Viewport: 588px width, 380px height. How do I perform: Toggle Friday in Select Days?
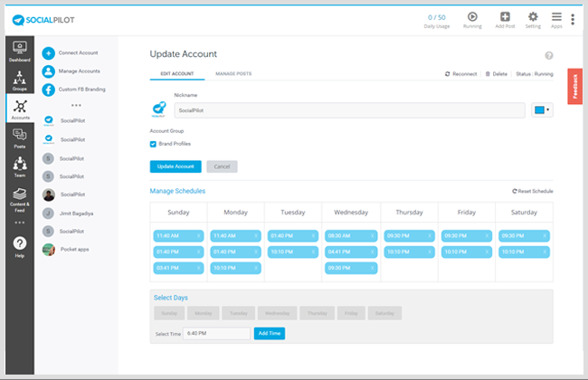[351, 313]
